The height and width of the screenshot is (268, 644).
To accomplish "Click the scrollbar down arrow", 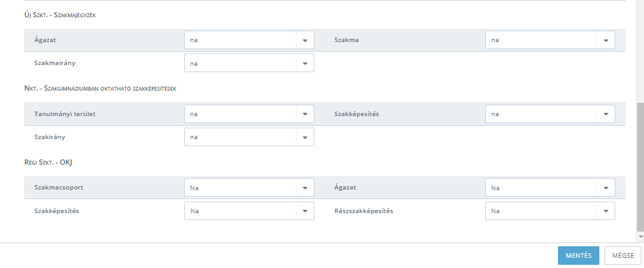I will pyautogui.click(x=641, y=237).
